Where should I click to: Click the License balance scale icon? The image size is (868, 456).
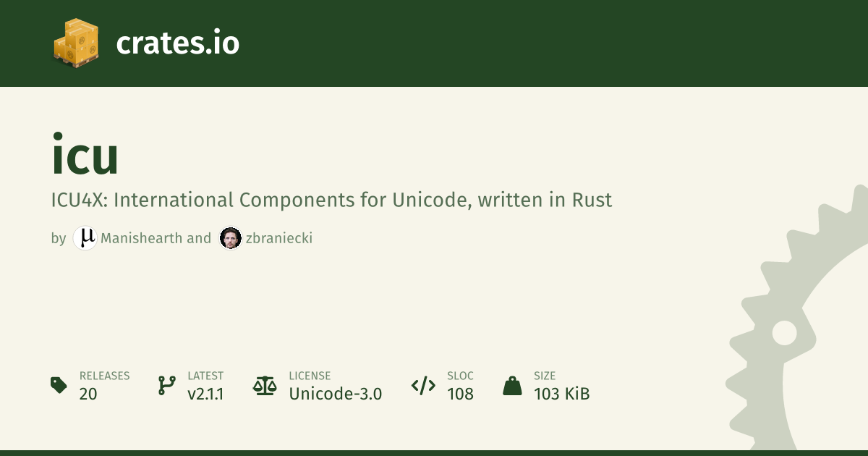pos(265,385)
